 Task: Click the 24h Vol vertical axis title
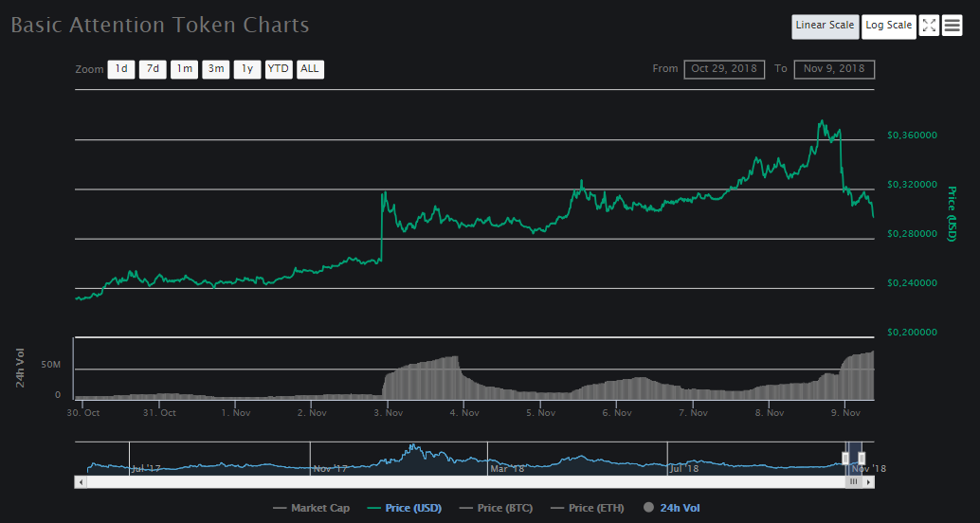tap(20, 368)
